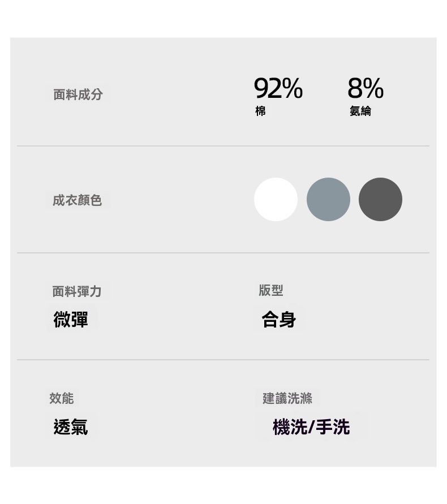The height and width of the screenshot is (504, 447).
Task: Click the 建議洗滌 label
Action: 287,398
